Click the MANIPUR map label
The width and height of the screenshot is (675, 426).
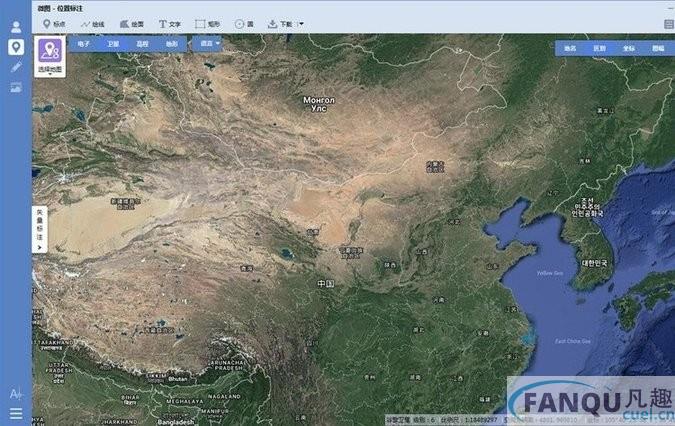click(x=215, y=411)
